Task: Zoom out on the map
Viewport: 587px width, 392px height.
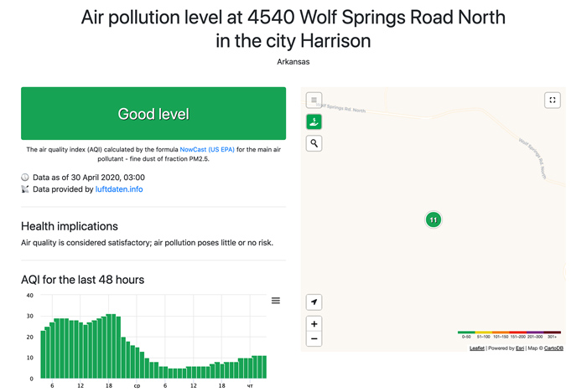Action: (314, 339)
